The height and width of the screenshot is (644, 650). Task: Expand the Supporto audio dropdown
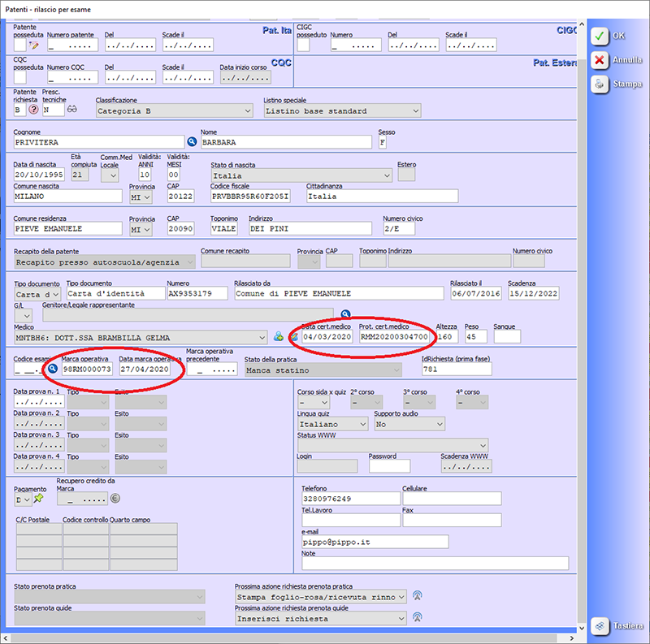click(x=409, y=424)
